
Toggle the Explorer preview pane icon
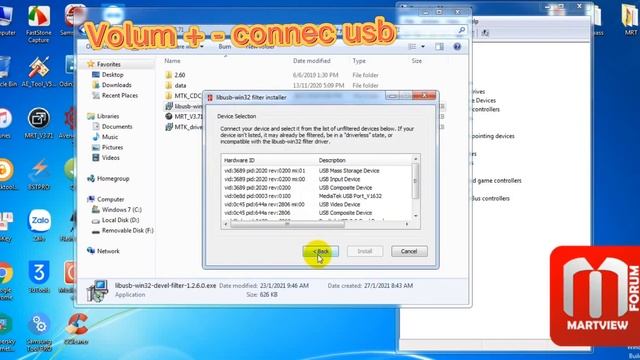(x=439, y=47)
